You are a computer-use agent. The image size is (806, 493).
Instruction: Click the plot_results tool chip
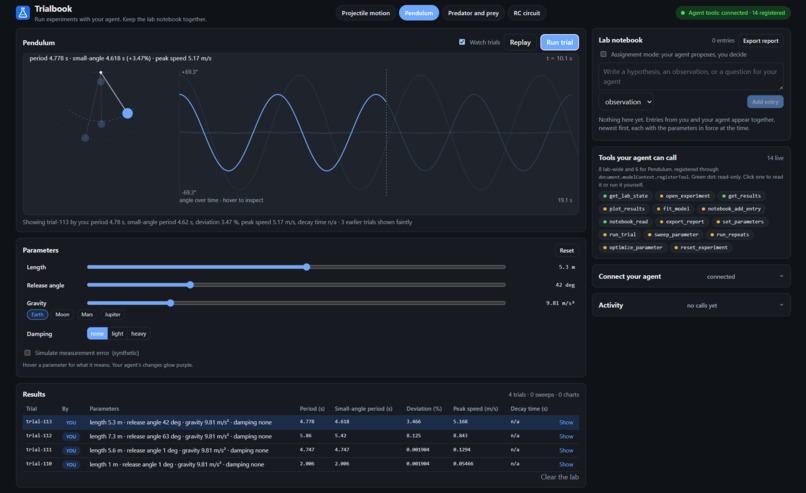pyautogui.click(x=624, y=209)
